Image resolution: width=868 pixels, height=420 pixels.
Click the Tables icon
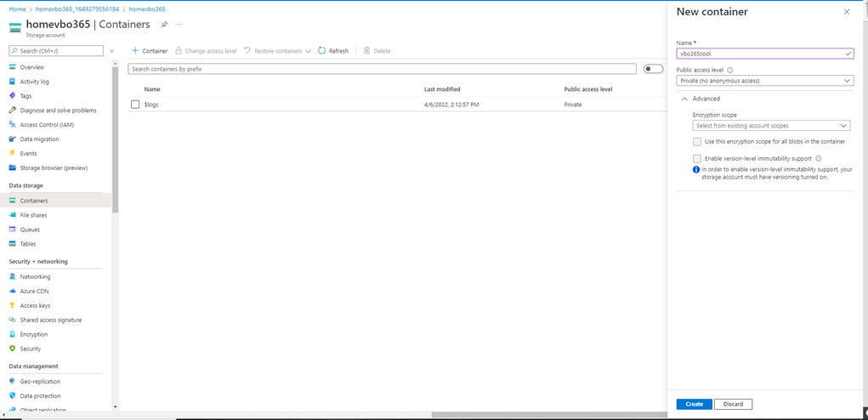[12, 243]
